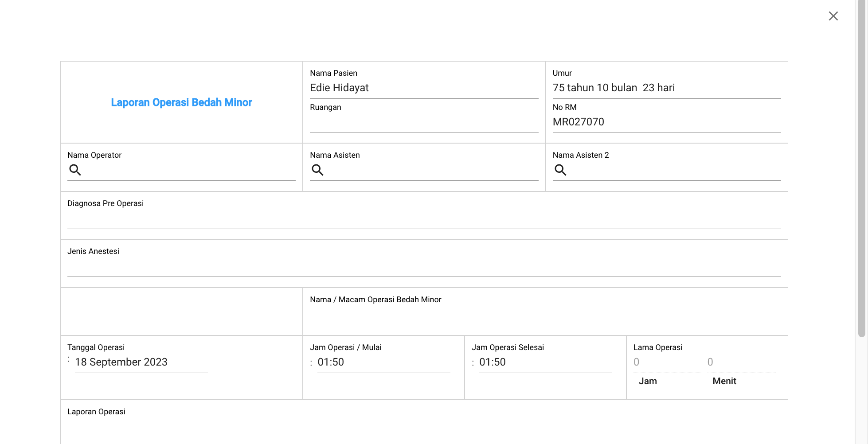The height and width of the screenshot is (444, 868).
Task: Click the Nama Asisten search icon
Action: [317, 170]
